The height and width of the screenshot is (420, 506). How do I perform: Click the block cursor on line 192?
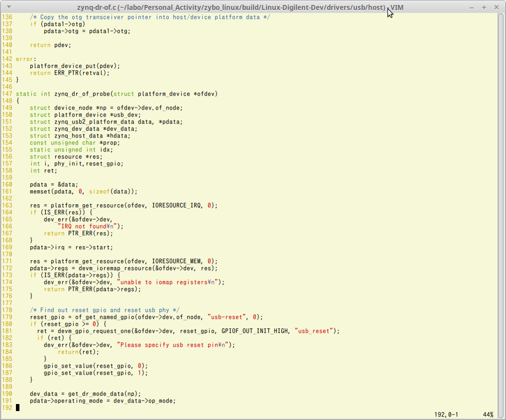click(17, 407)
